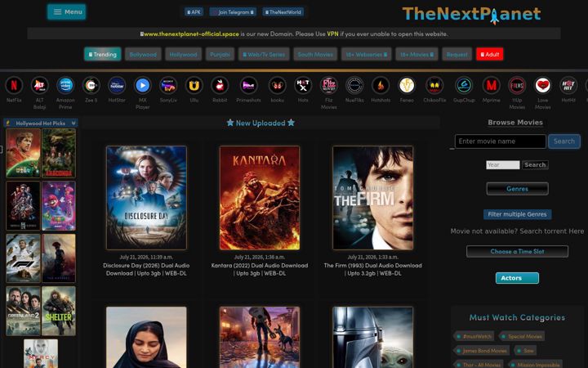588x368 pixels.
Task: Open the Netflix channel icon
Action: tap(14, 85)
